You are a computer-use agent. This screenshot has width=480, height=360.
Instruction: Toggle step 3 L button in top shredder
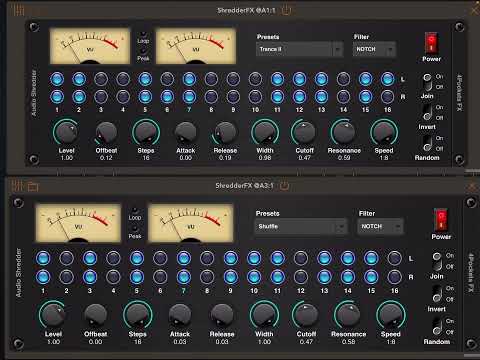coord(101,79)
